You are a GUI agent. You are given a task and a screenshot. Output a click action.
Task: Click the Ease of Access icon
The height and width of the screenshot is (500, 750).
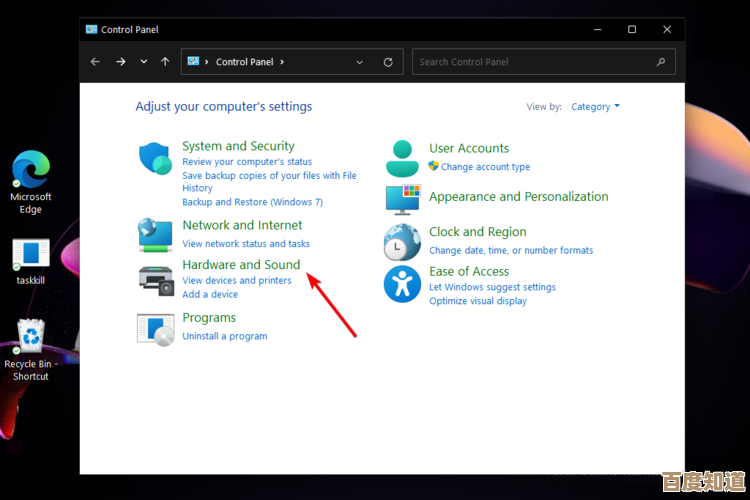tap(402, 284)
